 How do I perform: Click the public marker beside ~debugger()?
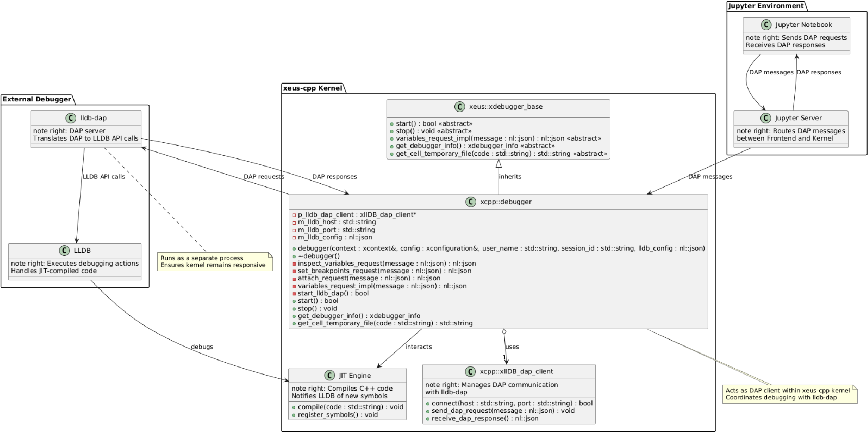click(294, 256)
